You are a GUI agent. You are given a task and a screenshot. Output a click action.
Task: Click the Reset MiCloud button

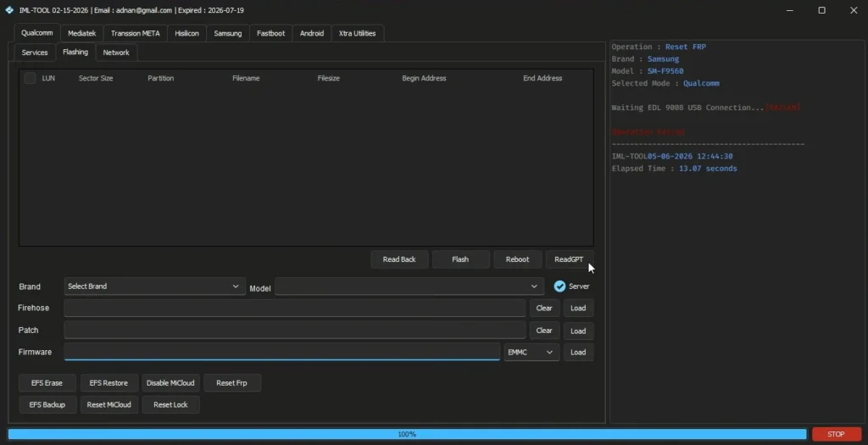(x=109, y=404)
